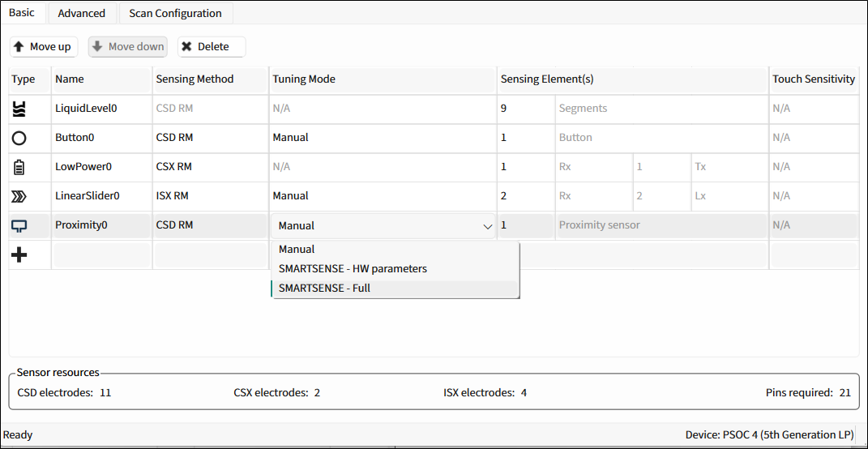Image resolution: width=868 pixels, height=449 pixels.
Task: Click the Sensing Method column header
Action: (x=195, y=79)
